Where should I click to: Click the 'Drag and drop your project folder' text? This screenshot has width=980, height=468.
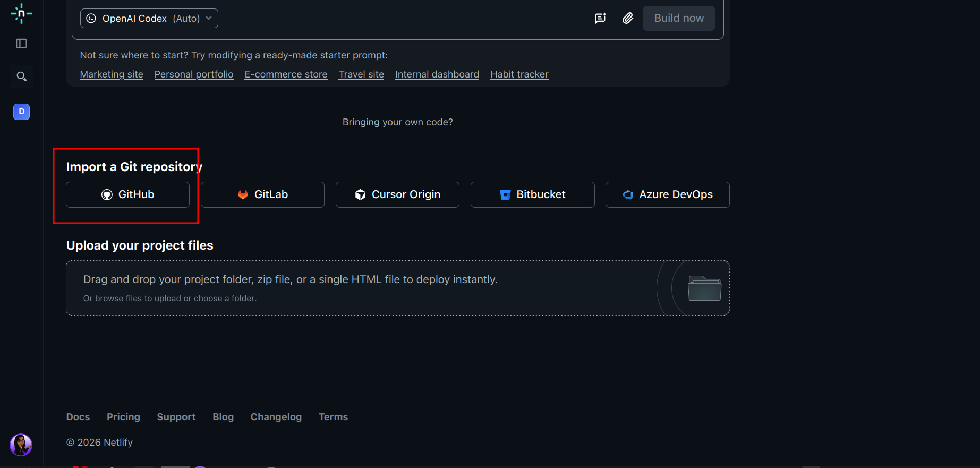tap(291, 279)
